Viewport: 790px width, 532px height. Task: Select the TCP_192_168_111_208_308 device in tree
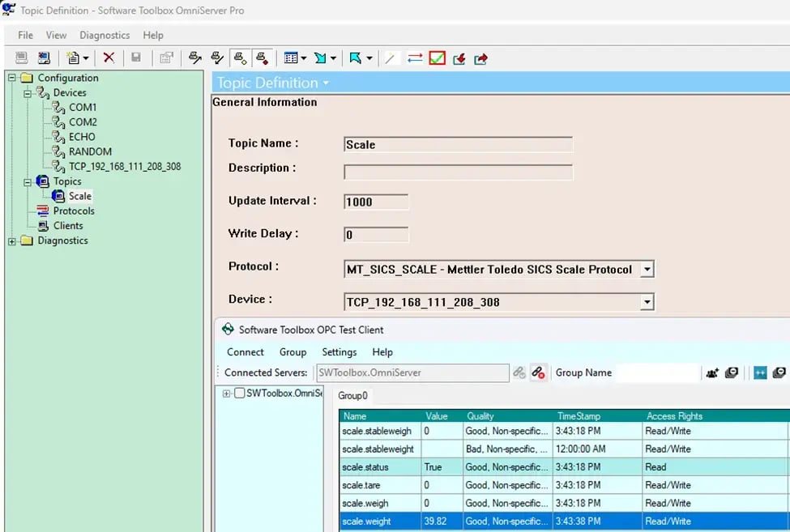coord(125,166)
